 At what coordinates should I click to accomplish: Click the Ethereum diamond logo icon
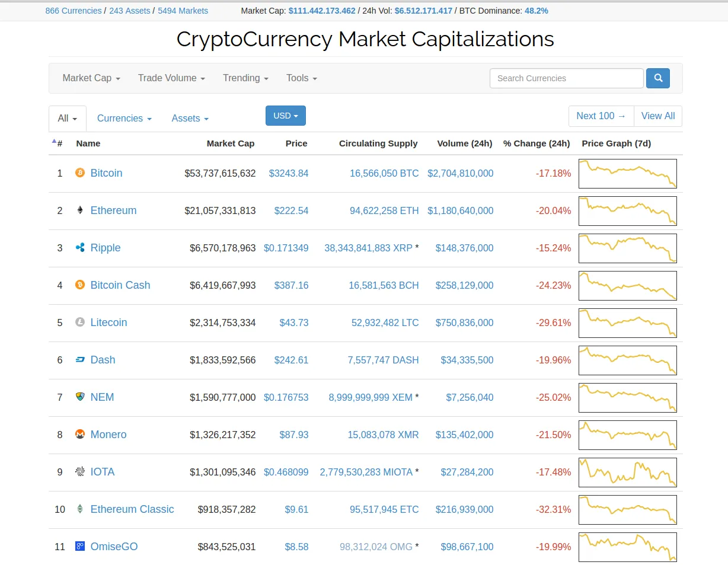coord(80,210)
